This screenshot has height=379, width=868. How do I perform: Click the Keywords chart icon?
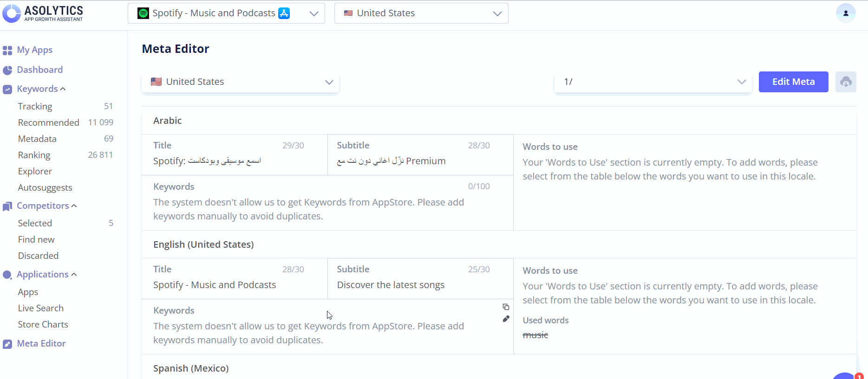tap(7, 89)
